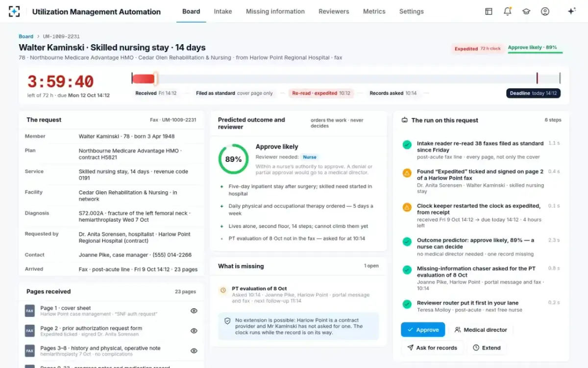Screen dimensions: 588x368
Task: Click fax icon for Page 2 request form
Action: point(30,331)
